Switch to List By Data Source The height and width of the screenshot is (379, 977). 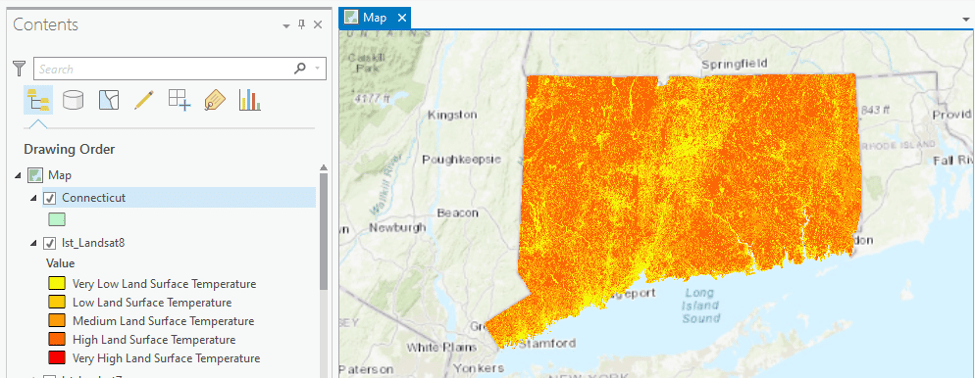point(74,100)
